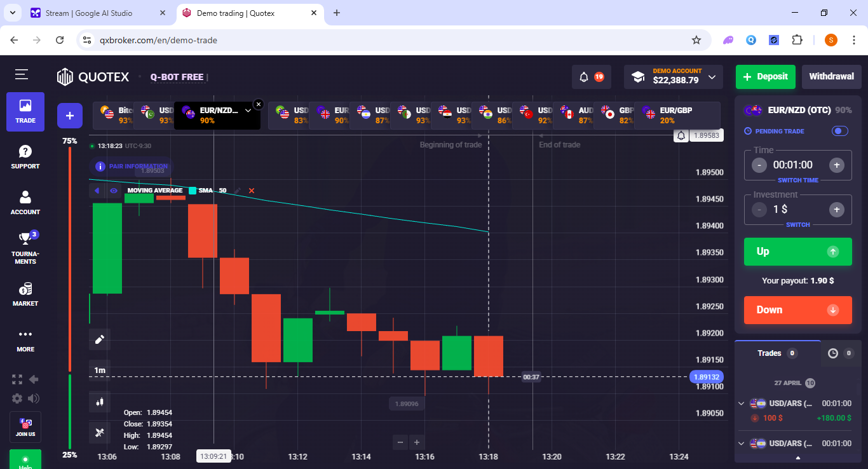The width and height of the screenshot is (868, 469).
Task: Click the Withdrawal button
Action: pyautogui.click(x=831, y=76)
